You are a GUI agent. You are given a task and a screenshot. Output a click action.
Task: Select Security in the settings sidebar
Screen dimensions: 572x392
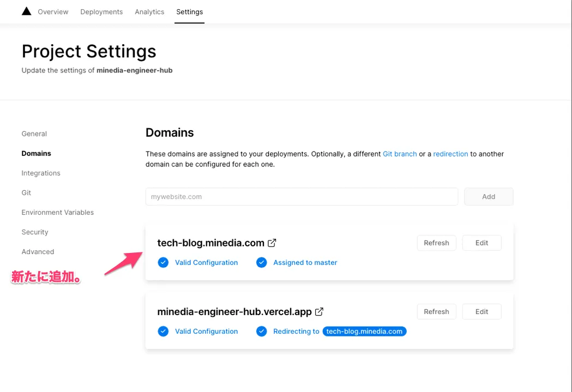[x=35, y=232]
